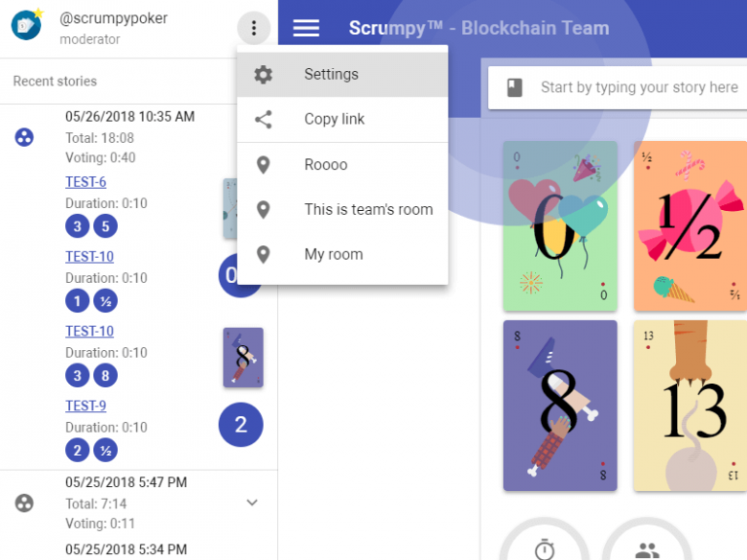Click the story input text field

639,87
